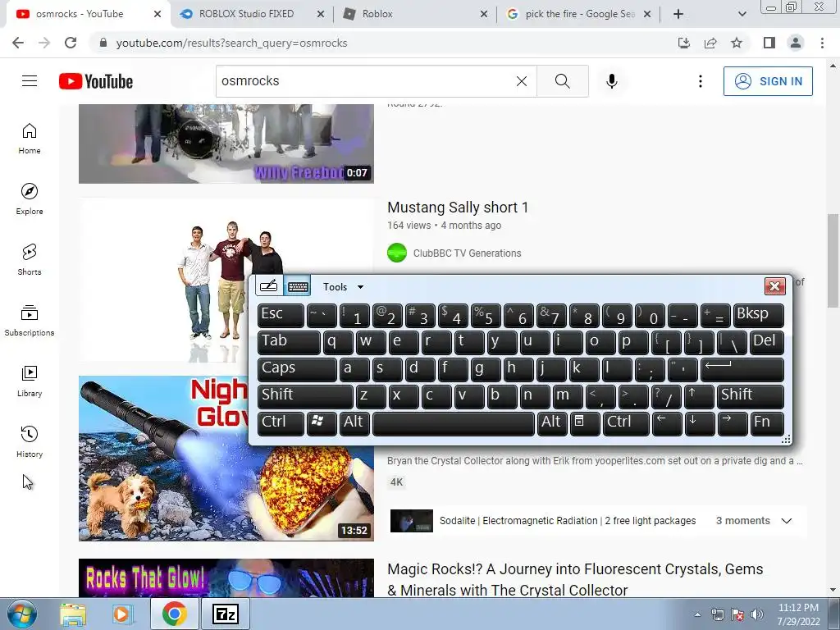Click the ClubBBC TV Generations channel avatar

[397, 253]
